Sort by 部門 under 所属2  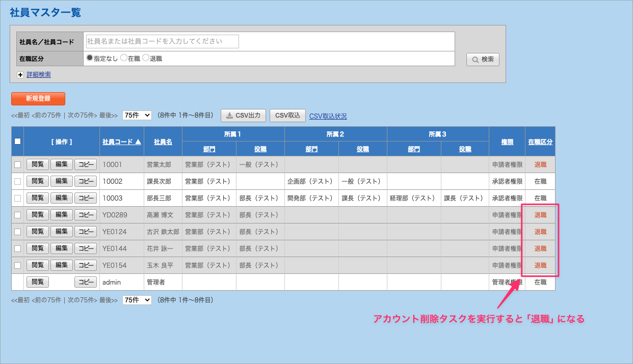click(311, 149)
